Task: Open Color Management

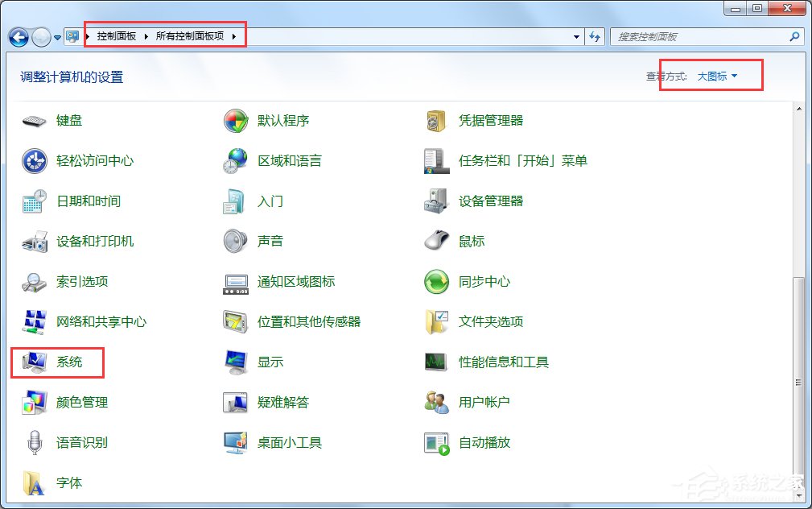Action: 83,402
